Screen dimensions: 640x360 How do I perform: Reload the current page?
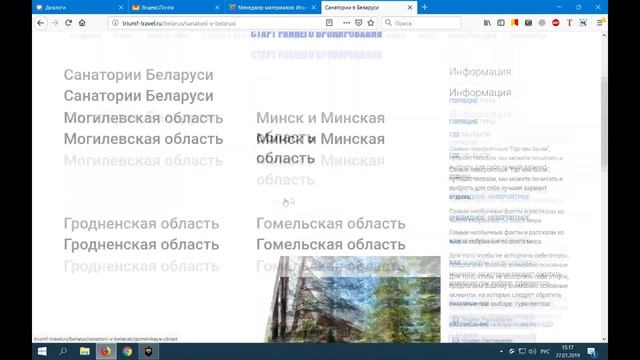click(x=69, y=23)
